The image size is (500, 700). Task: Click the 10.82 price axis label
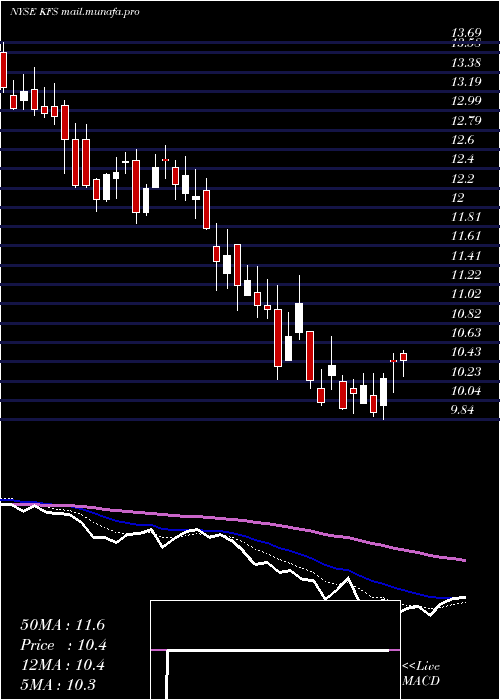[466, 314]
